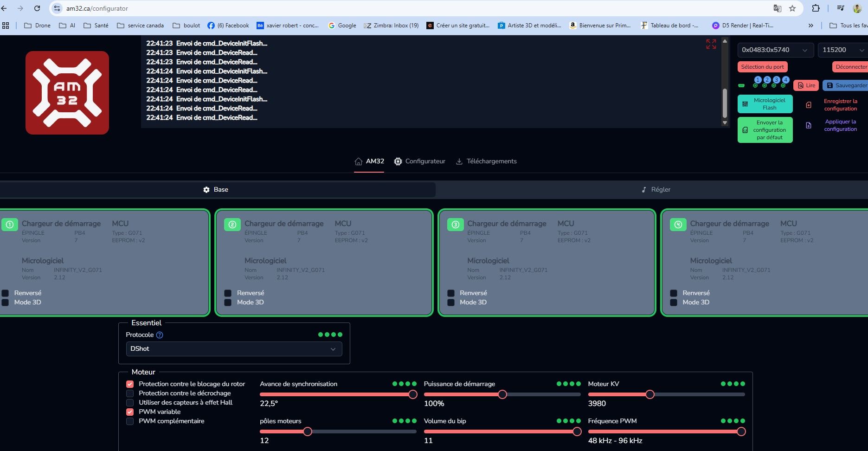The image size is (868, 451).
Task: Click the Moteur KV slider handle
Action: 650,394
